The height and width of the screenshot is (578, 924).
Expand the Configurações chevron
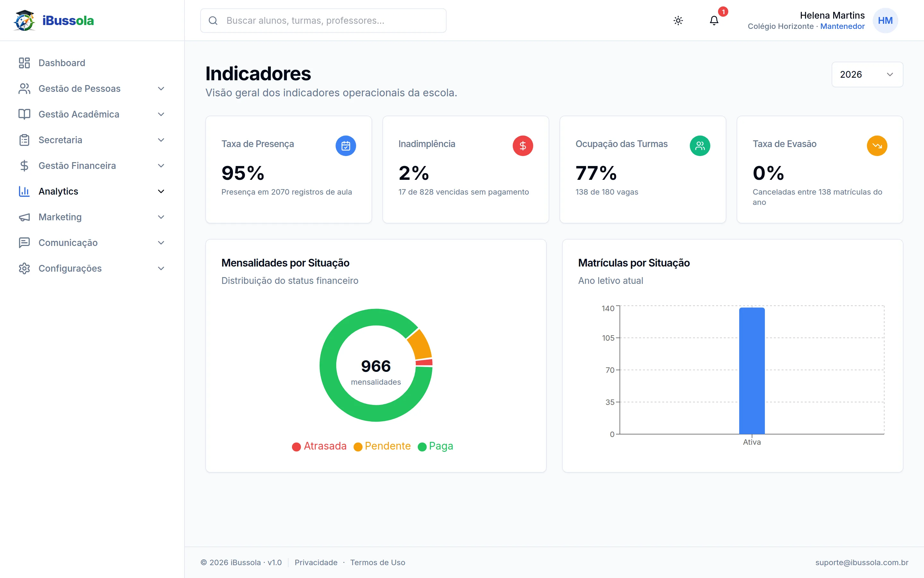point(161,268)
